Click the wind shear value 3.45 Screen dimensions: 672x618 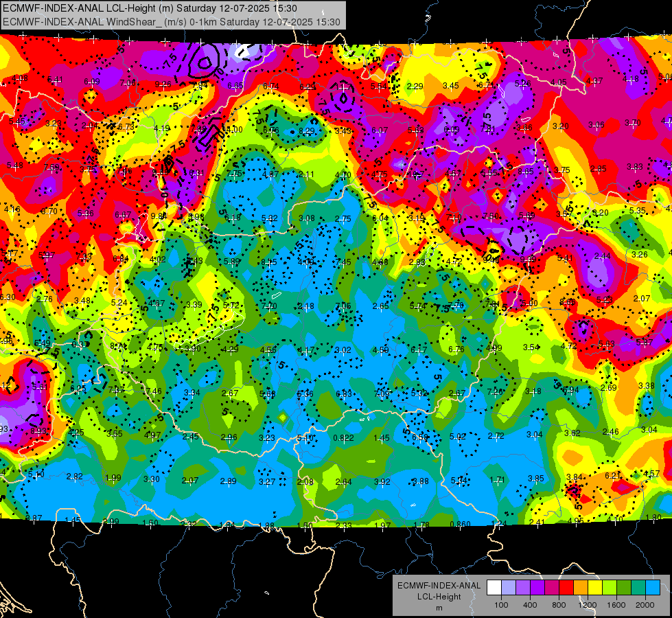pyautogui.click(x=451, y=86)
